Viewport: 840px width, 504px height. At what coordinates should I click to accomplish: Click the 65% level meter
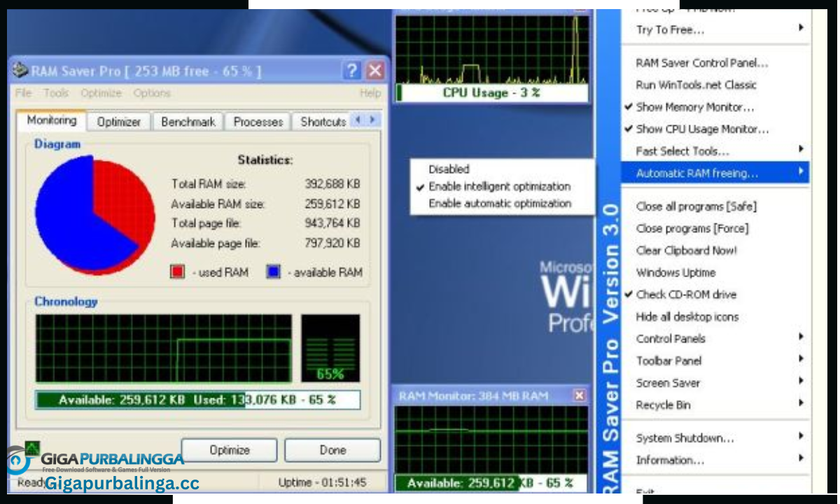click(330, 348)
